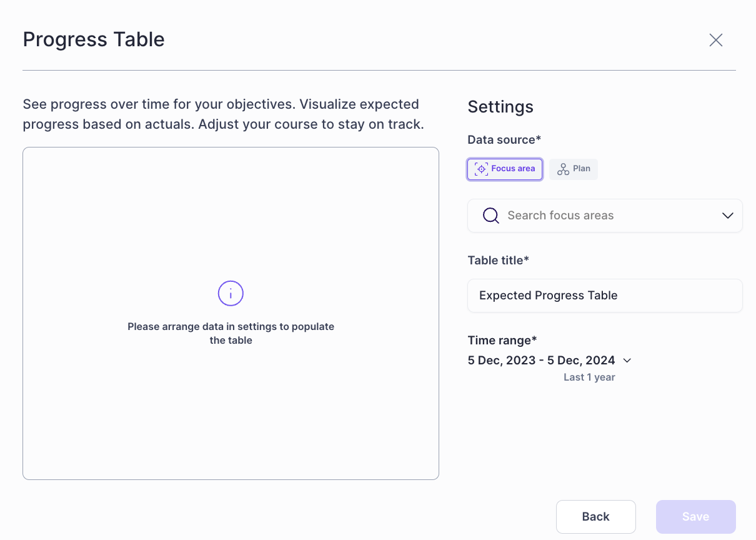This screenshot has height=540, width=756.
Task: Select Focus area as data source
Action: coord(505,169)
